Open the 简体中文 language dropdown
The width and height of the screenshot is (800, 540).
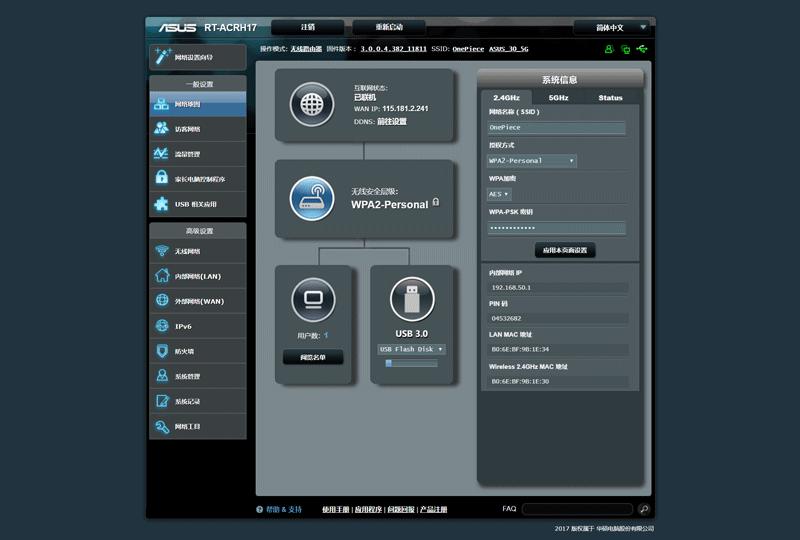[609, 27]
